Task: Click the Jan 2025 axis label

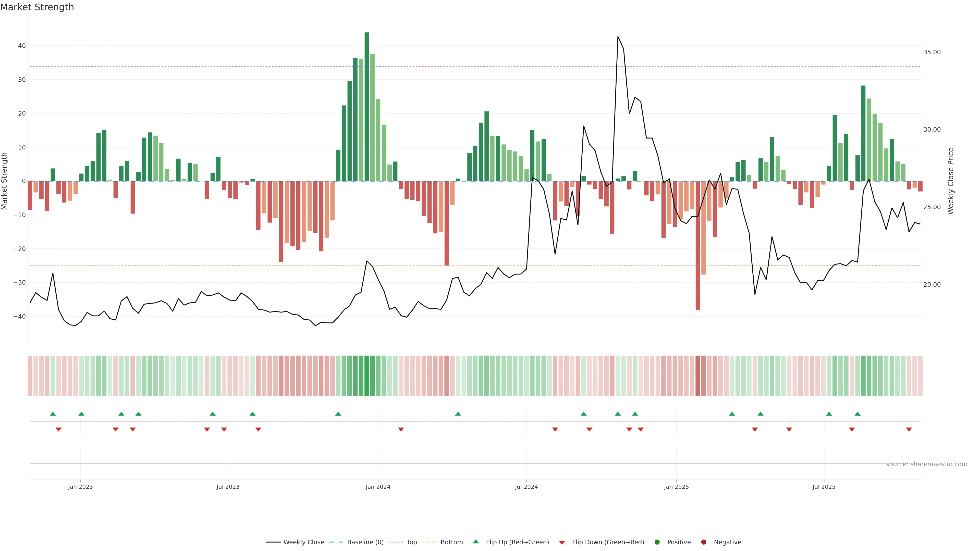Action: click(x=676, y=487)
